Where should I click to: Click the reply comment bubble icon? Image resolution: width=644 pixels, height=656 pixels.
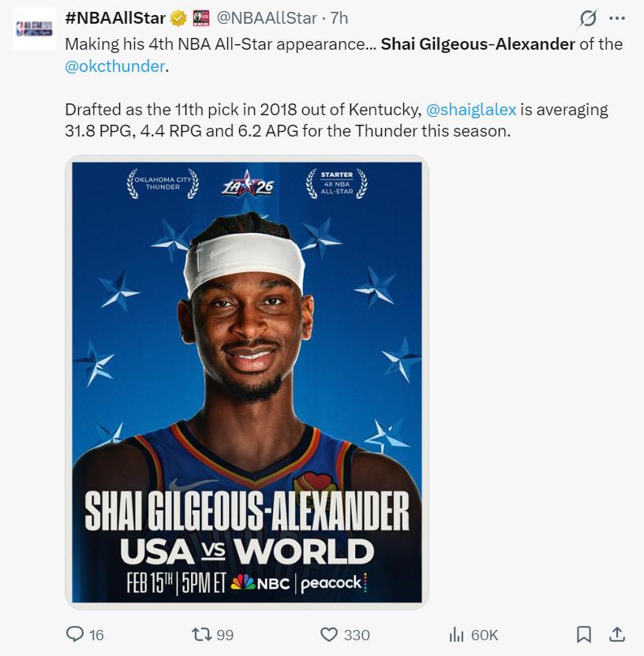(x=75, y=634)
